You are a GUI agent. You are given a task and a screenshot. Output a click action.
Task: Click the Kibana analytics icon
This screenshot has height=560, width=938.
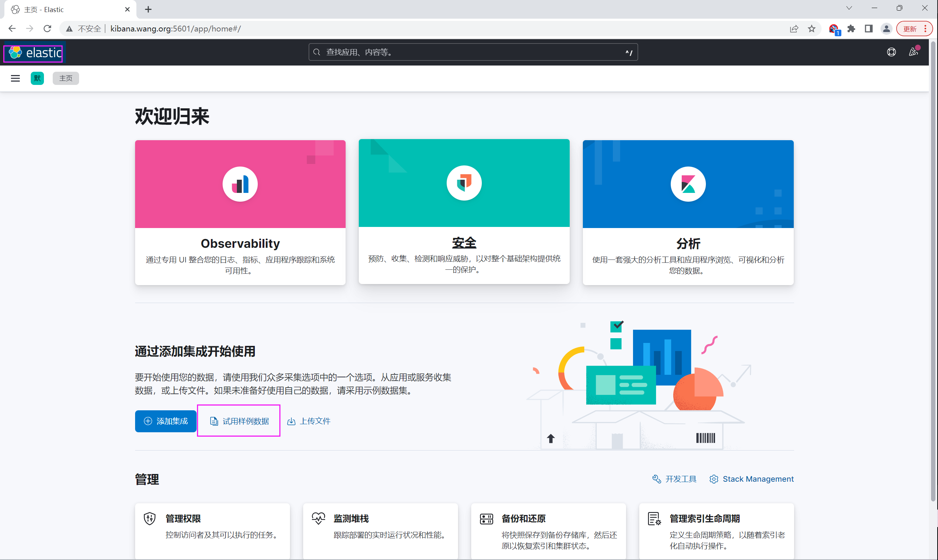[x=688, y=184]
